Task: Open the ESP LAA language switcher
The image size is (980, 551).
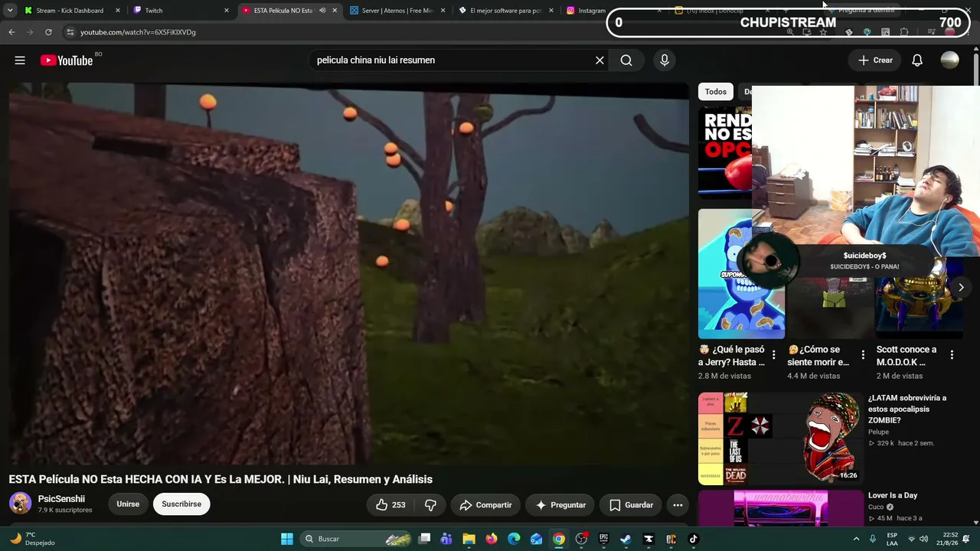Action: coord(892,539)
